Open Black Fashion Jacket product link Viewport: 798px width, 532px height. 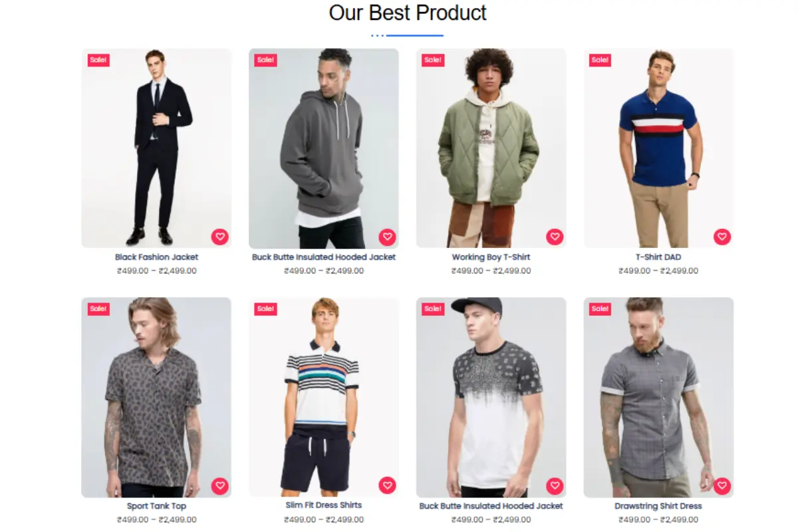pyautogui.click(x=156, y=257)
